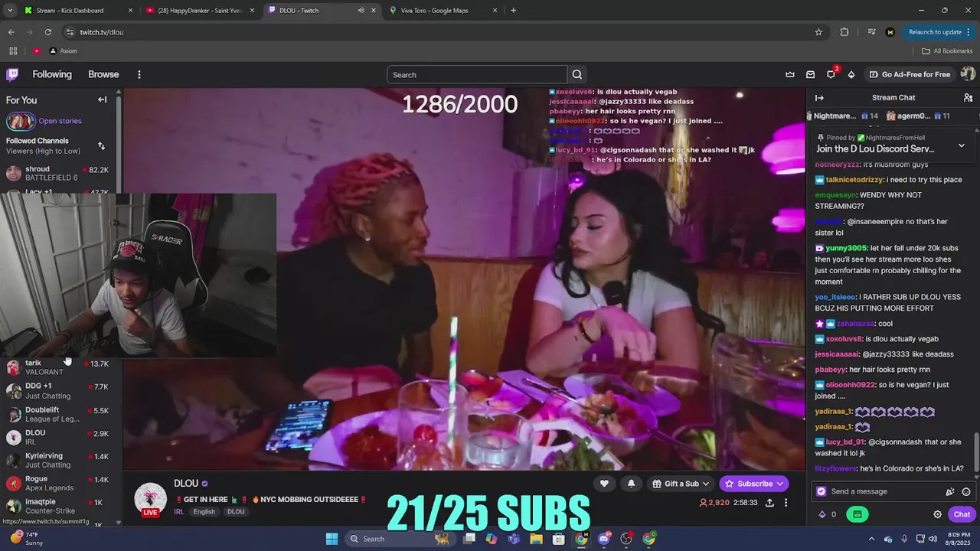Click the DLOU tag under stream title
This screenshot has height=551, width=980.
pos(236,511)
